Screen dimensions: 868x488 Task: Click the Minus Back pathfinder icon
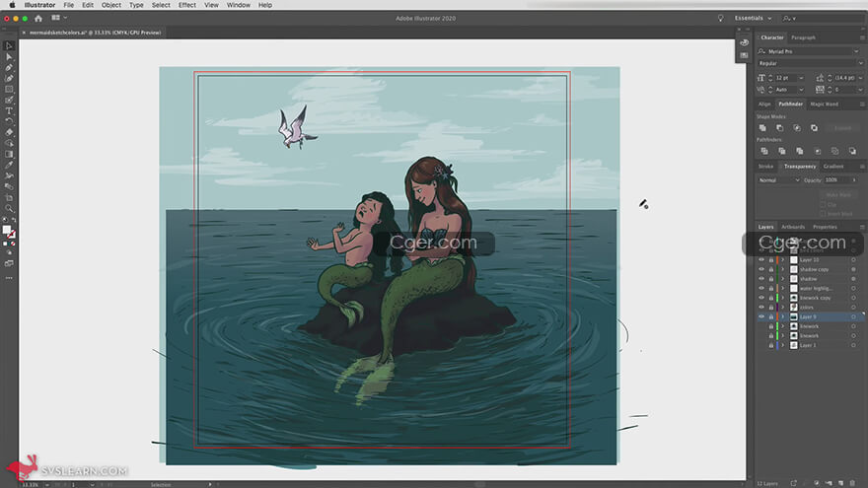click(852, 151)
